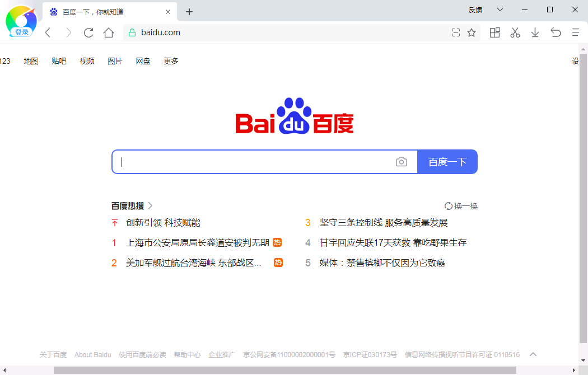The height and width of the screenshot is (375, 588).
Task: Open 地图 in top navigation
Action: (31, 61)
